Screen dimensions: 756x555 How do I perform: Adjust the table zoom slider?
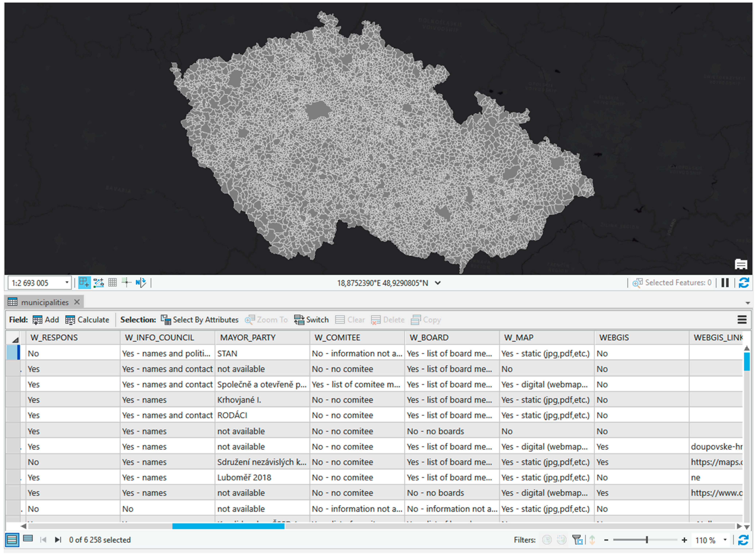coord(646,540)
